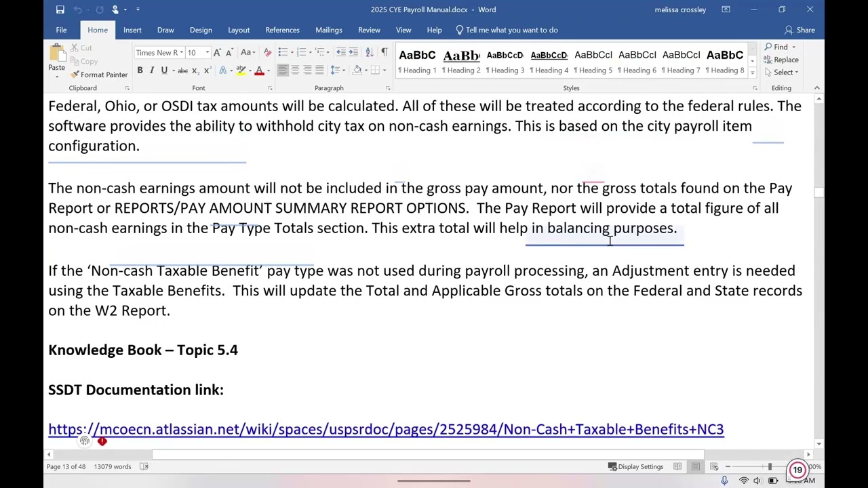868x488 pixels.
Task: Clear all formatting with the eraser icon
Action: pos(267,53)
